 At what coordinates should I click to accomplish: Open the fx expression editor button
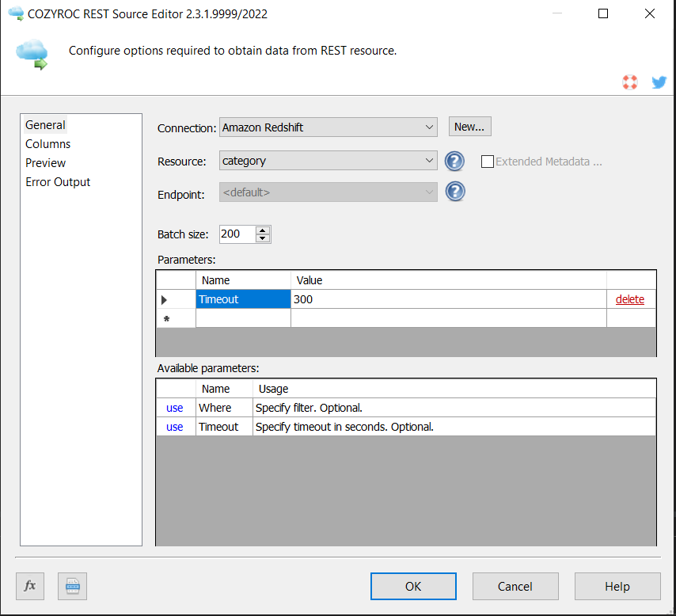click(30, 586)
